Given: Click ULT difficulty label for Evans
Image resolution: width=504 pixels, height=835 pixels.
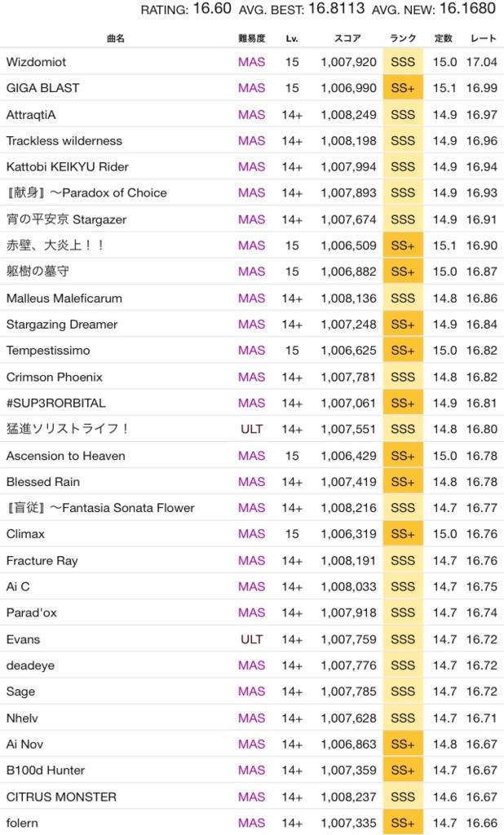Looking at the screenshot, I should [251, 639].
